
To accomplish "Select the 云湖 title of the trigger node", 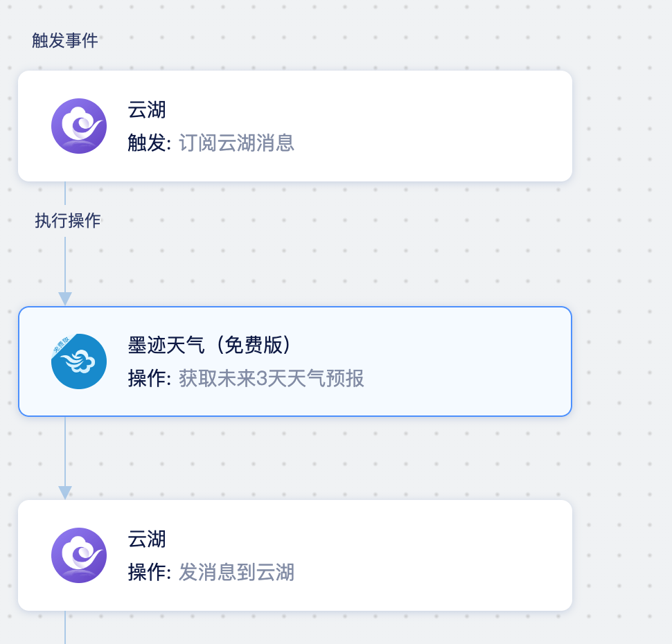I will [147, 109].
